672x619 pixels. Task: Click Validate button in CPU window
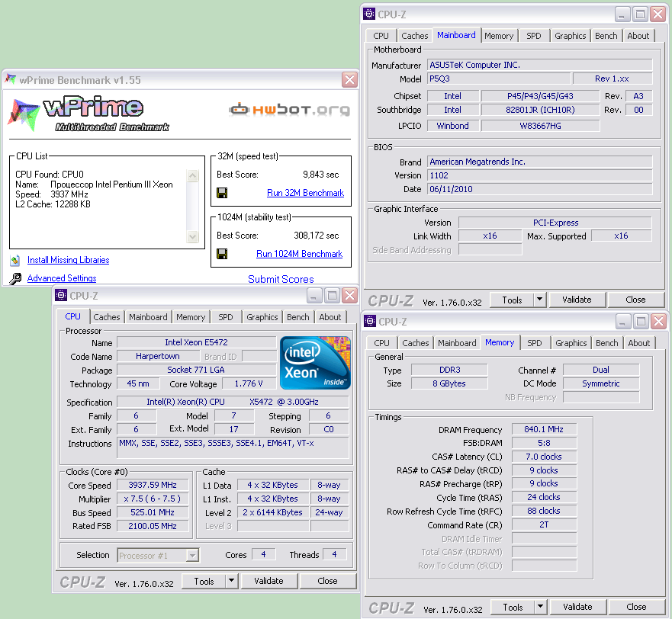(268, 582)
